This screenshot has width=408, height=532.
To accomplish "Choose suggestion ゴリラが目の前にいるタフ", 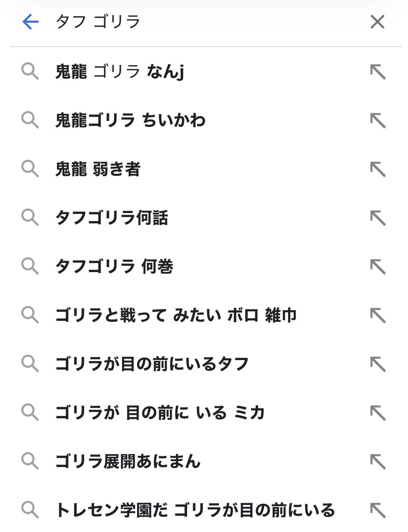I will pyautogui.click(x=152, y=364).
